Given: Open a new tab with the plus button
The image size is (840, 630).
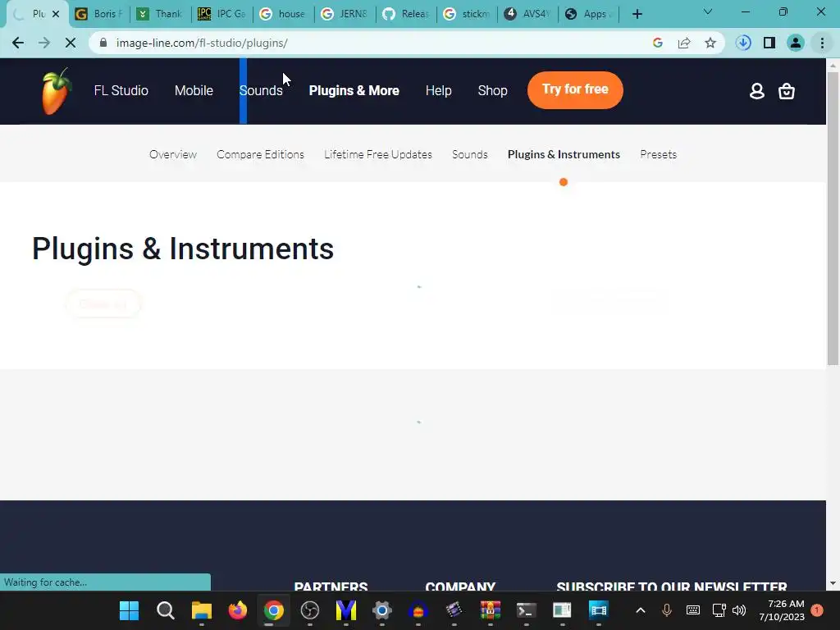Looking at the screenshot, I should [637, 14].
